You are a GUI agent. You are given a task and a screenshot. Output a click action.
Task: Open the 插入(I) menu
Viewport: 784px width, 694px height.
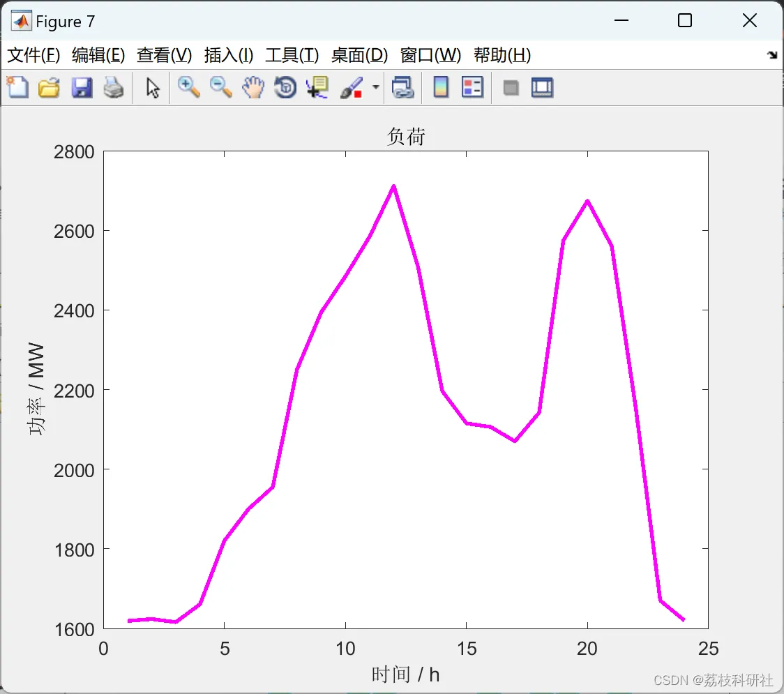(229, 55)
